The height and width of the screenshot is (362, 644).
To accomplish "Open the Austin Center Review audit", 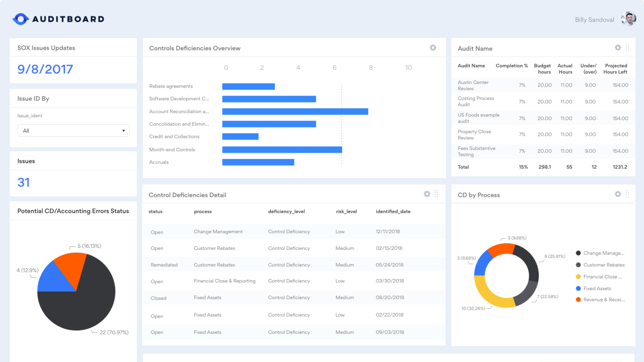I will (473, 85).
